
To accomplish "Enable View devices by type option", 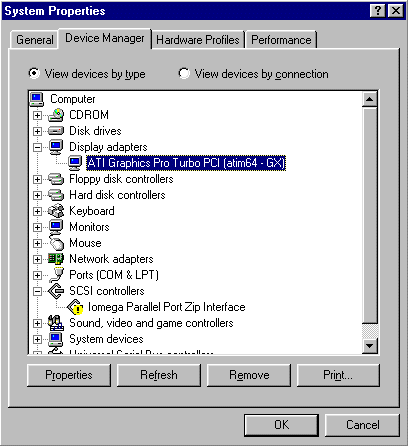I will (x=34, y=73).
